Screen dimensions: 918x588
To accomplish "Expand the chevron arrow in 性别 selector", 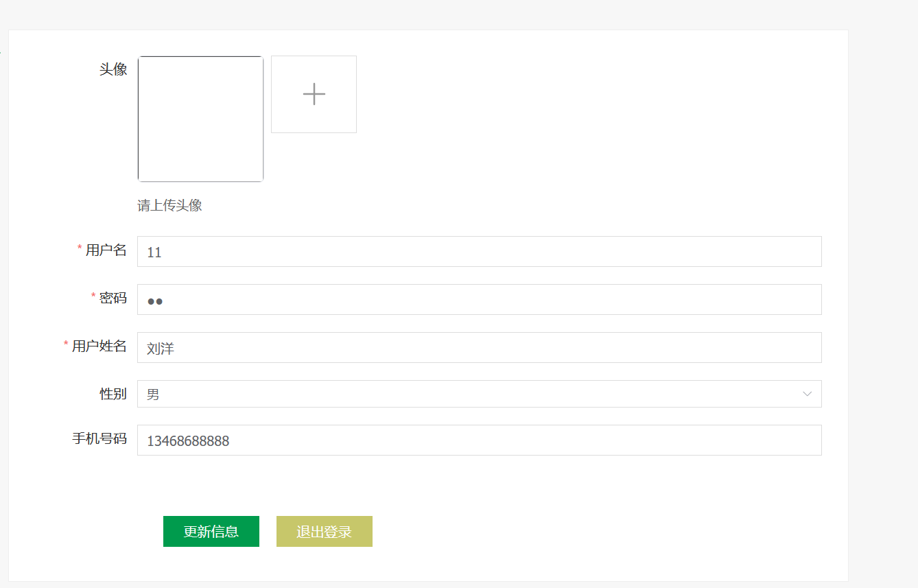I will pos(807,395).
